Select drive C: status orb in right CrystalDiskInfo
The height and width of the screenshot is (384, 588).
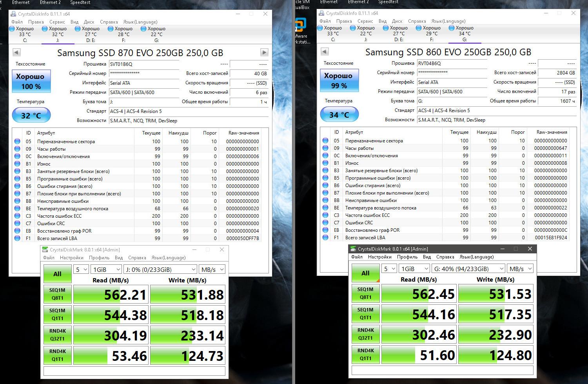click(x=320, y=28)
